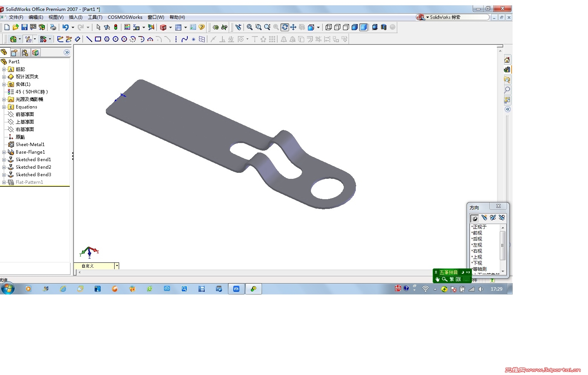Select the Sketched Bend3 feature
Image resolution: width=588 pixels, height=375 pixels.
[x=34, y=175]
